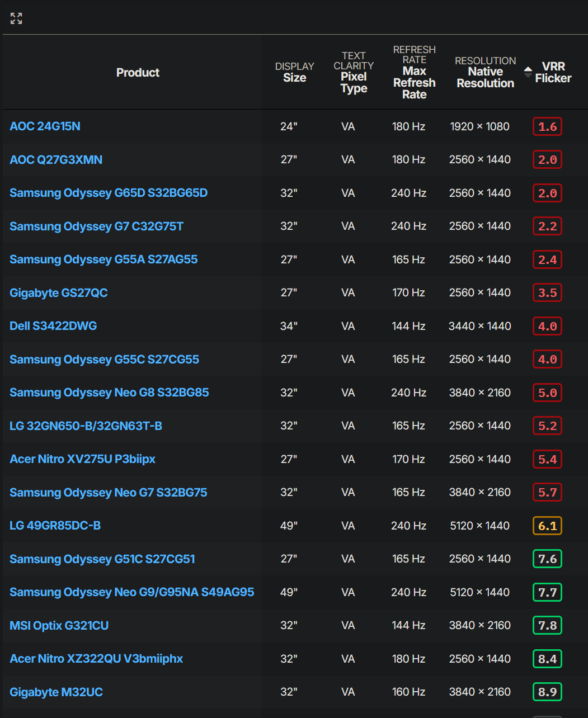Click the 5.2 VRR Flicker score badge
The height and width of the screenshot is (718, 588).
(547, 426)
